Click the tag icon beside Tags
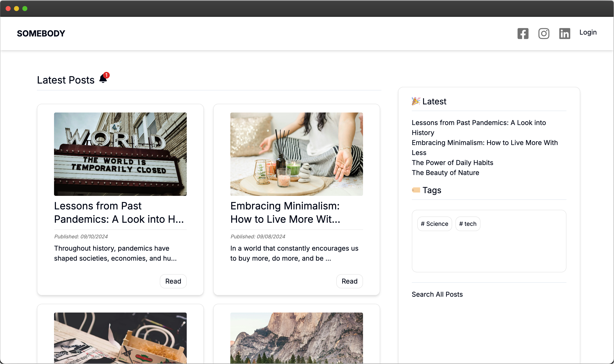 416,190
